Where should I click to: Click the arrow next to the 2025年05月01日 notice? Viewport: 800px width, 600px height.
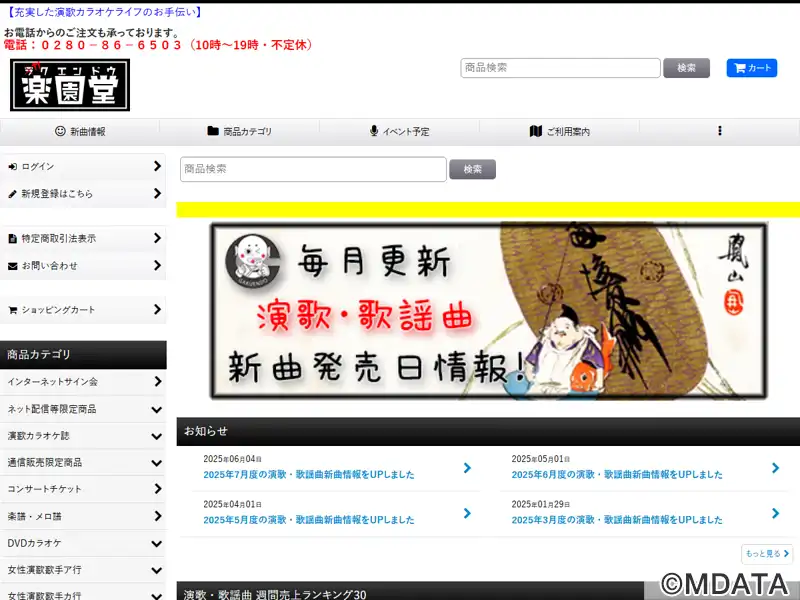pyautogui.click(x=776, y=468)
